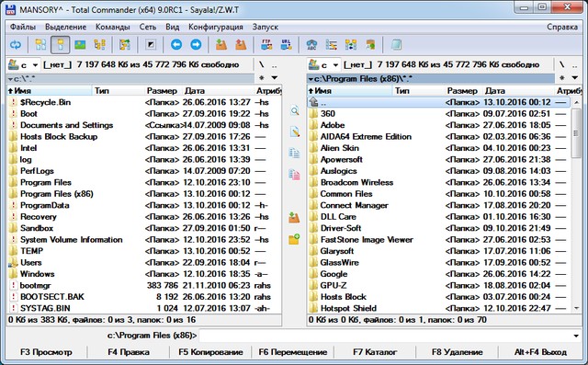The height and width of the screenshot is (365, 588).
Task: Open the Запуск menu
Action: (266, 27)
